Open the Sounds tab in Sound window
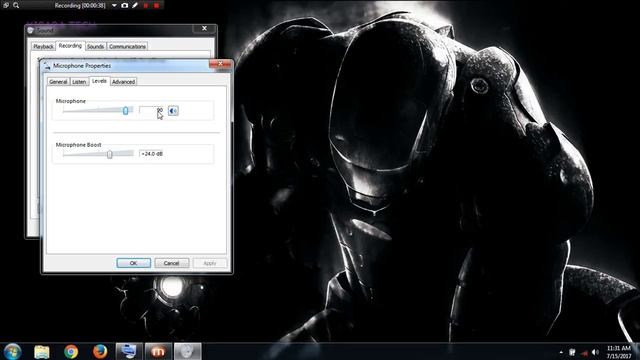The width and height of the screenshot is (640, 360). [96, 47]
